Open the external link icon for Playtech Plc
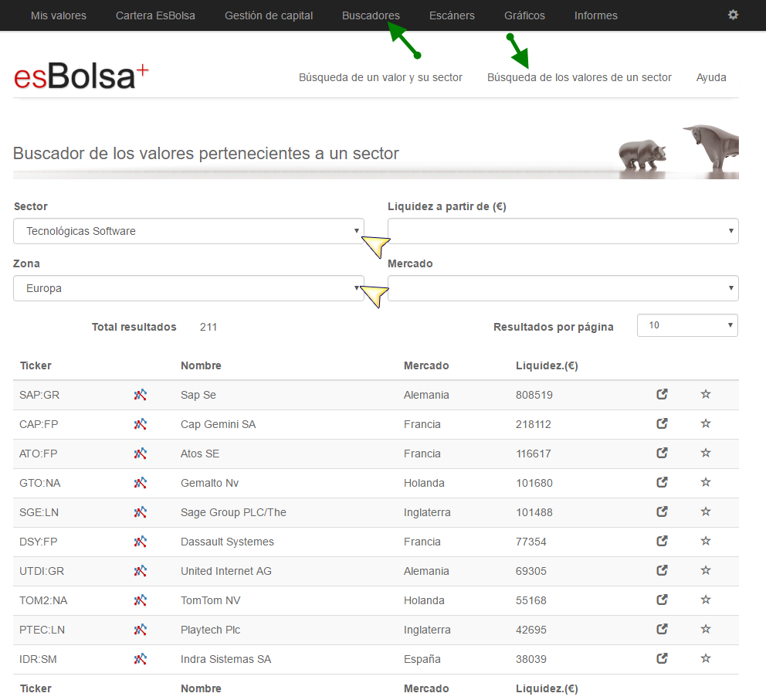 662,629
